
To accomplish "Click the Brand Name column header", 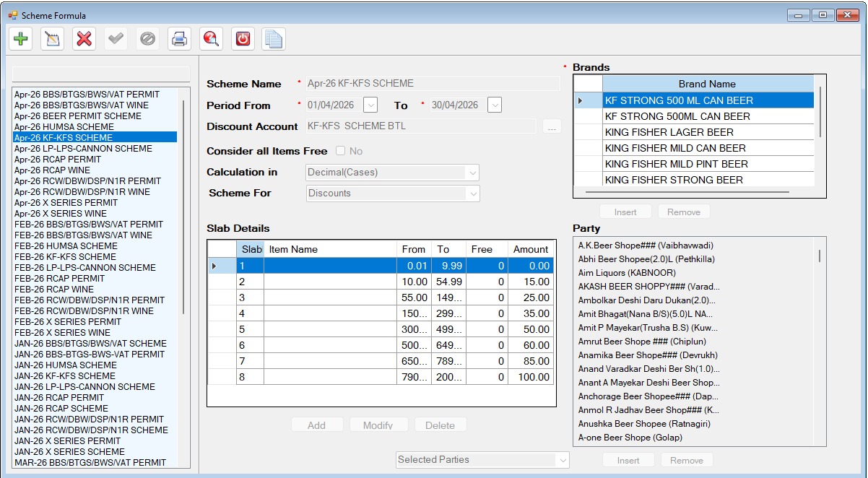I will point(708,84).
